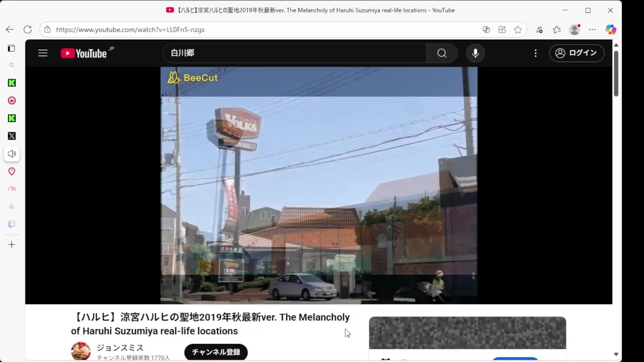
Task: Open the favorites list icon
Action: tap(556, 30)
